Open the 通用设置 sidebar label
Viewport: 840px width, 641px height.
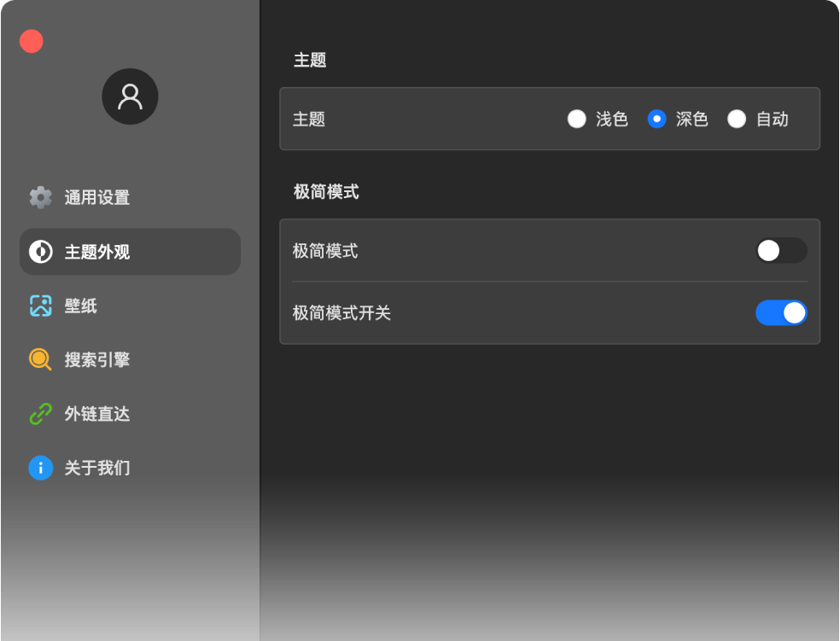(97, 197)
